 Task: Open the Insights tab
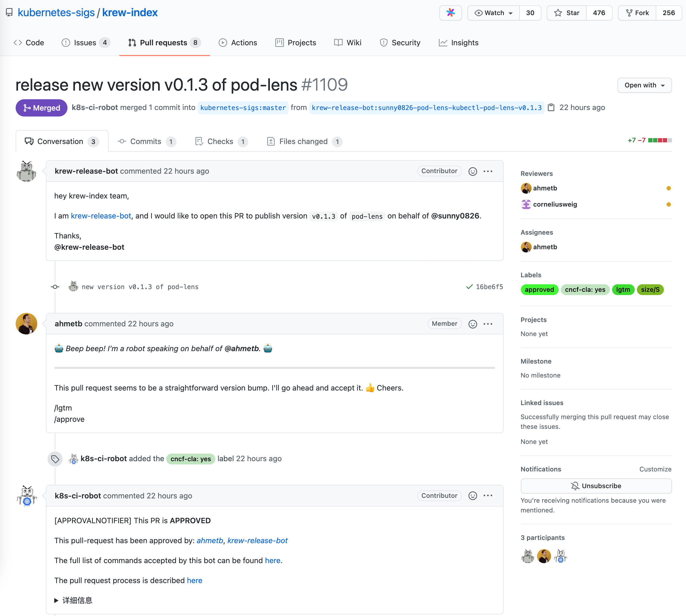(459, 43)
